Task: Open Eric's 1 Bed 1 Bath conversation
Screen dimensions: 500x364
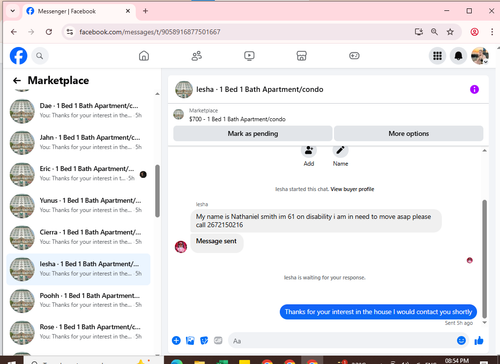Action: [x=79, y=173]
